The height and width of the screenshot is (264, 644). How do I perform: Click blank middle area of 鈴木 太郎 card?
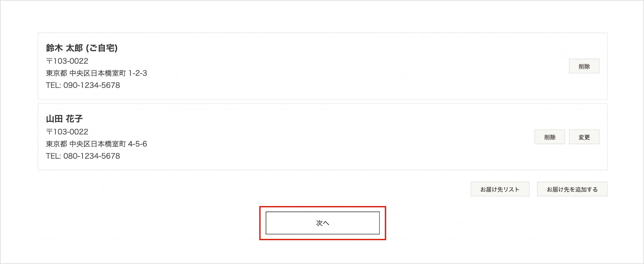coord(322,66)
